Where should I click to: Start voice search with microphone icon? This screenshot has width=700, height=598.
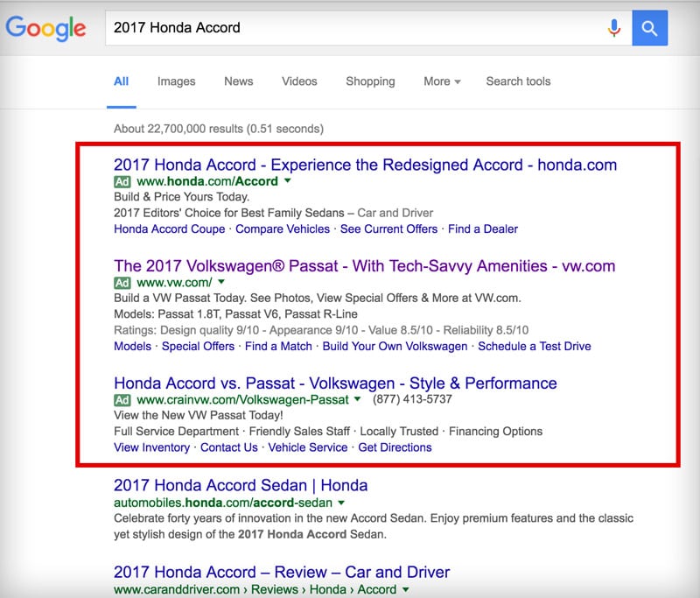[x=614, y=28]
